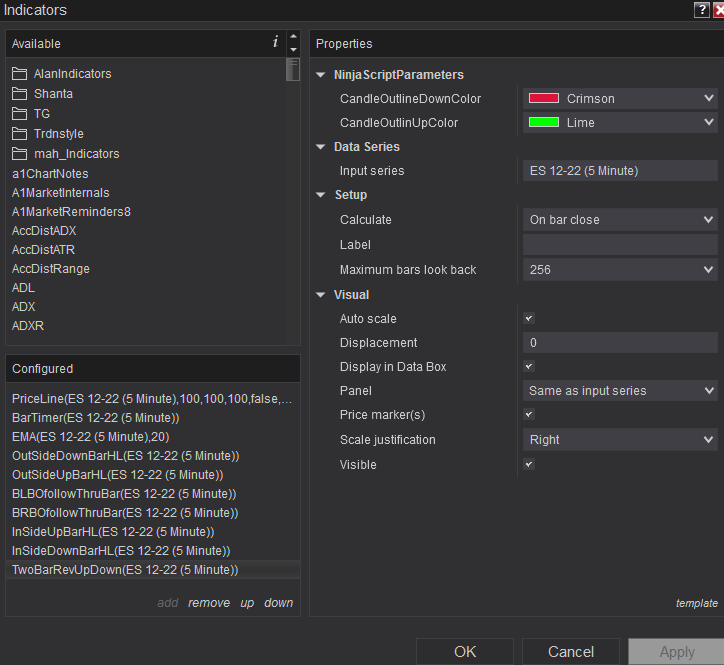
Task: Select AccDistATR indicator
Action: click(43, 249)
